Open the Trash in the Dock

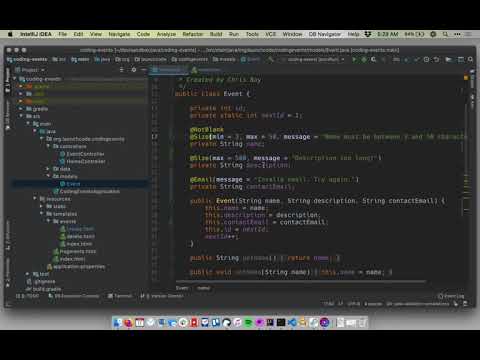362,322
